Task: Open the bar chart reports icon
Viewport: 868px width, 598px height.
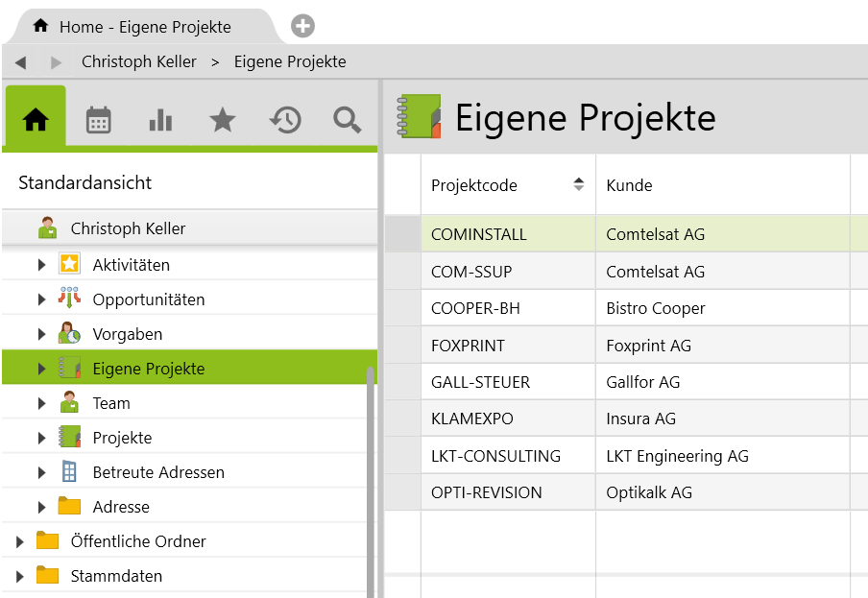Action: [x=160, y=120]
